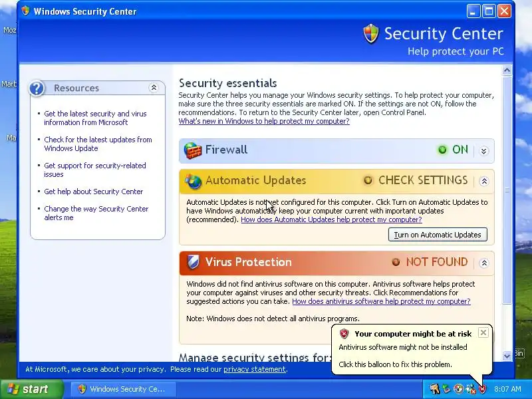Click the round multicolored tray icon

(458, 389)
